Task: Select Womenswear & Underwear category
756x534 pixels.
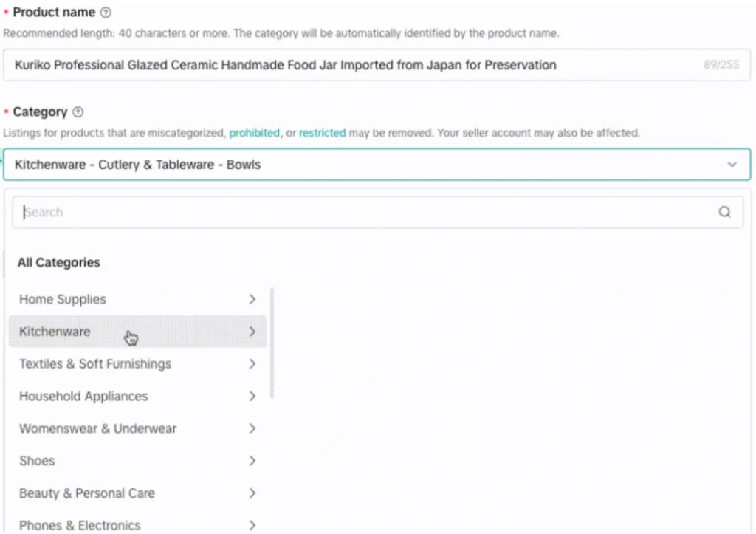Action: 97,428
